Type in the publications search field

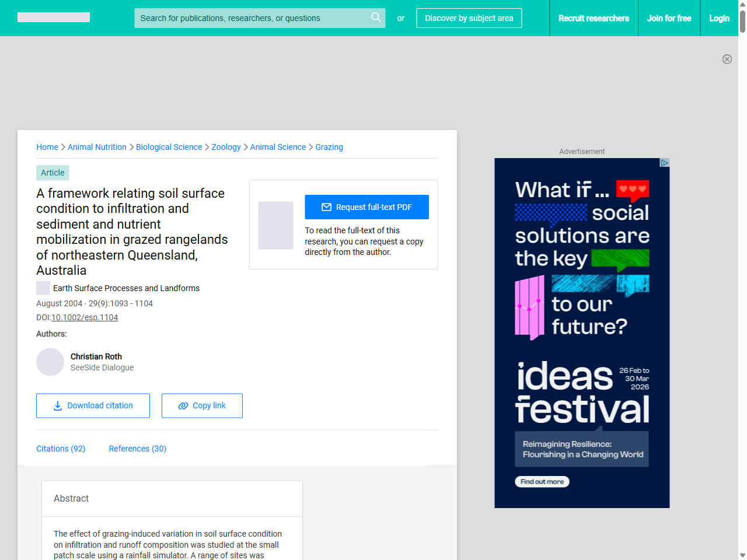[x=251, y=18]
